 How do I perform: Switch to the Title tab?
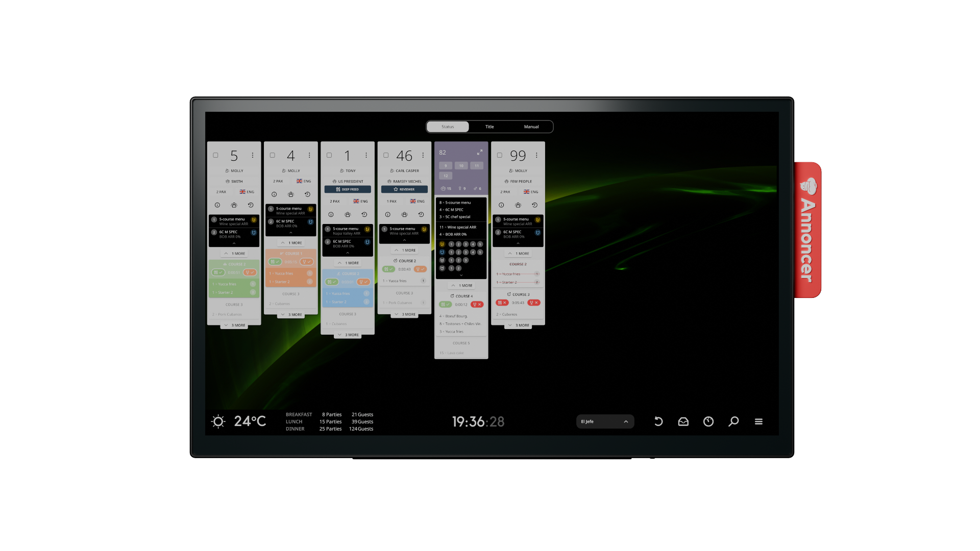pyautogui.click(x=489, y=127)
